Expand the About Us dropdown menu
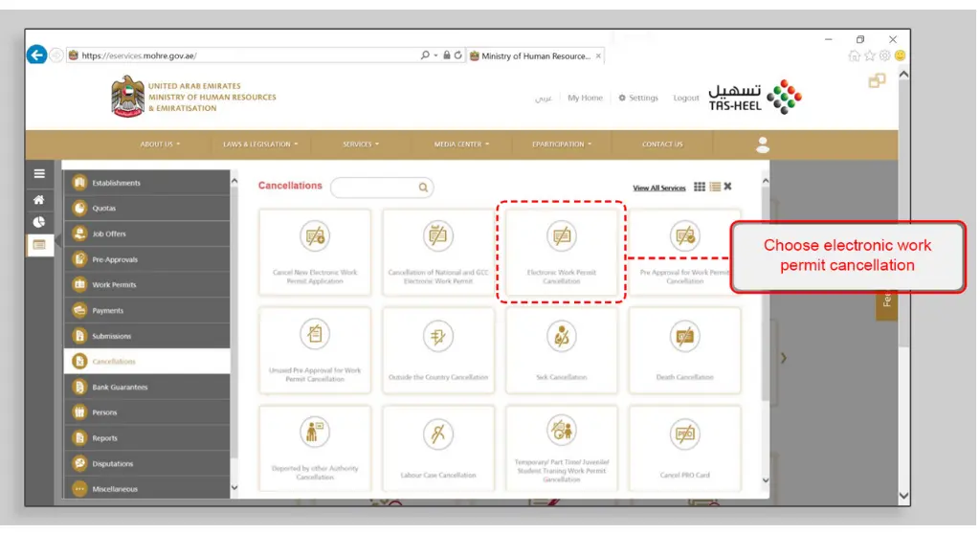The image size is (980, 534). click(x=160, y=145)
